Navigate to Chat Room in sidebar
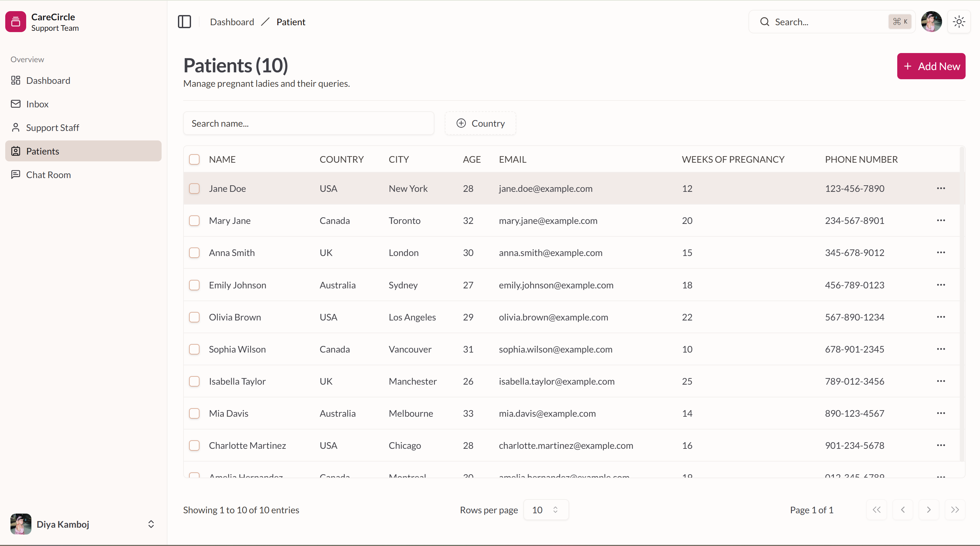This screenshot has height=546, width=980. click(x=48, y=175)
